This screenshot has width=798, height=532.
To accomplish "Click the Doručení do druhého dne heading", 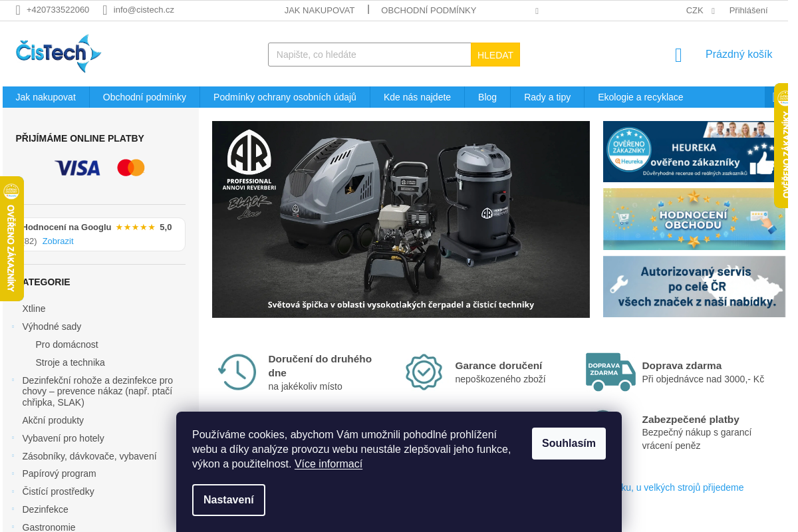I will pyautogui.click(x=320, y=366).
